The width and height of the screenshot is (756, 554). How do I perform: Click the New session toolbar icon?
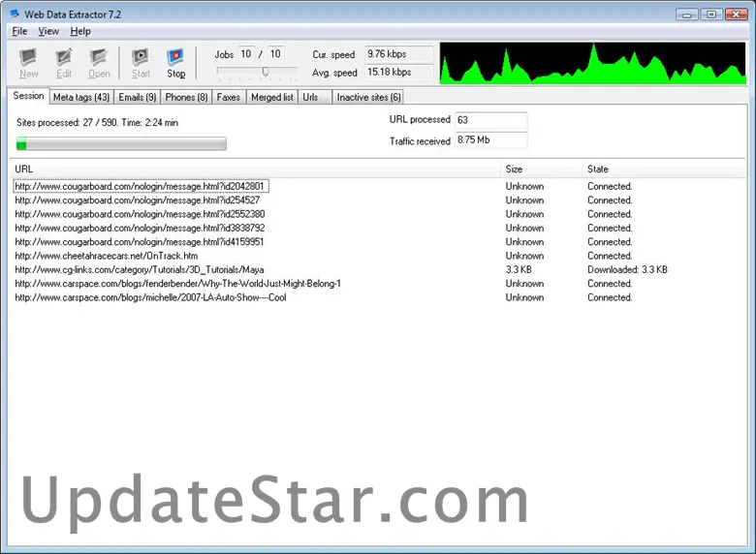coord(28,63)
